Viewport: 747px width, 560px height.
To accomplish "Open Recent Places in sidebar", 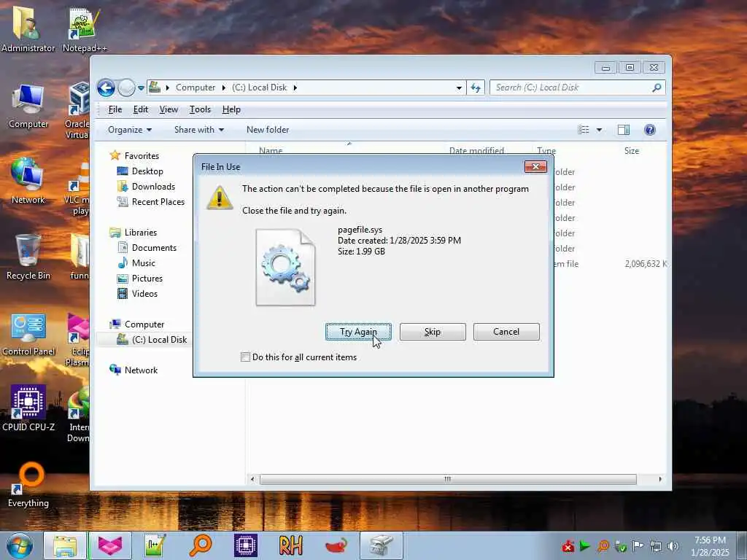I will [158, 201].
